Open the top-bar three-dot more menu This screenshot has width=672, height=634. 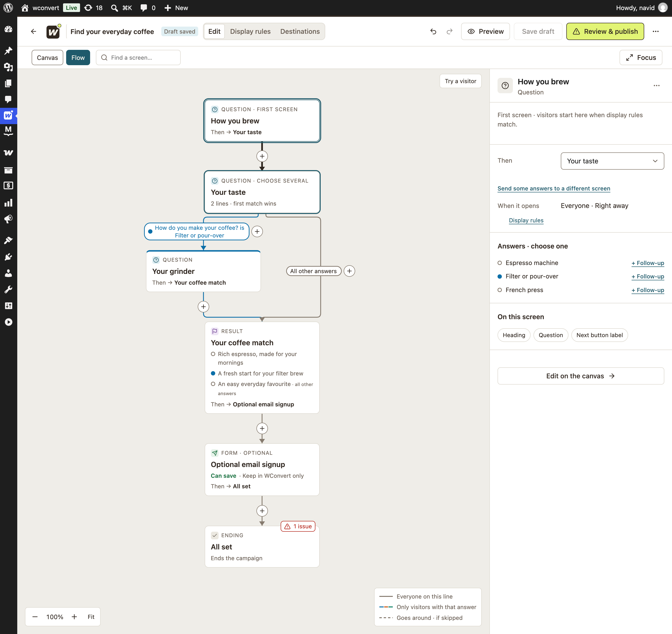[x=655, y=31]
